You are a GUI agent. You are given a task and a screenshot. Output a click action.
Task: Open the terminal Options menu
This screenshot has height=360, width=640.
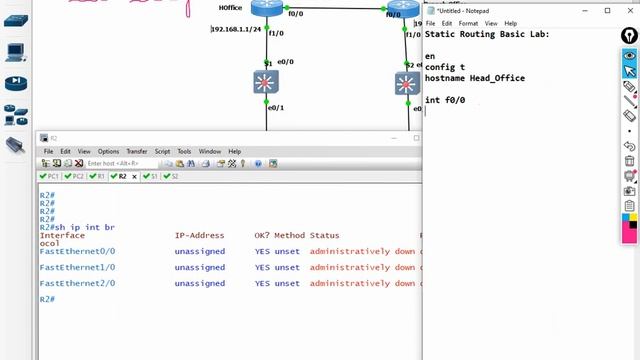(108, 151)
